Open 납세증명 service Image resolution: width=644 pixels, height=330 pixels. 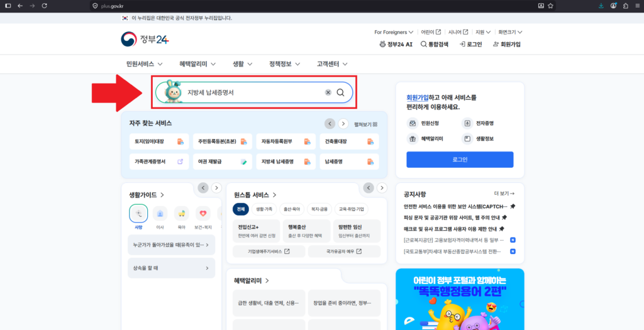(349, 162)
